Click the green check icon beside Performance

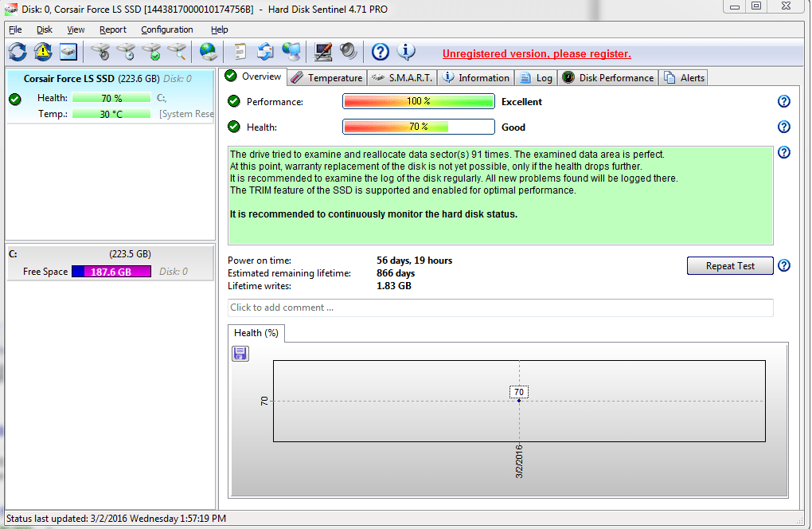pos(234,101)
